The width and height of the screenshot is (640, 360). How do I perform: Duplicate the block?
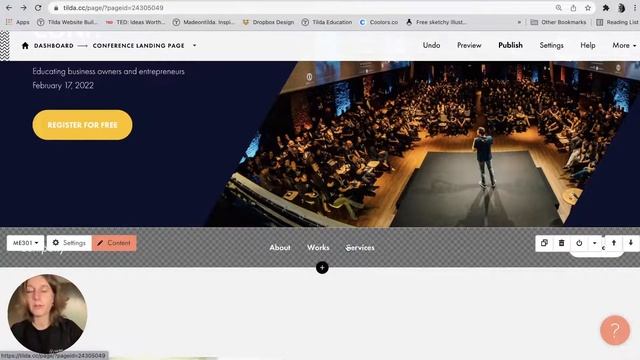544,243
